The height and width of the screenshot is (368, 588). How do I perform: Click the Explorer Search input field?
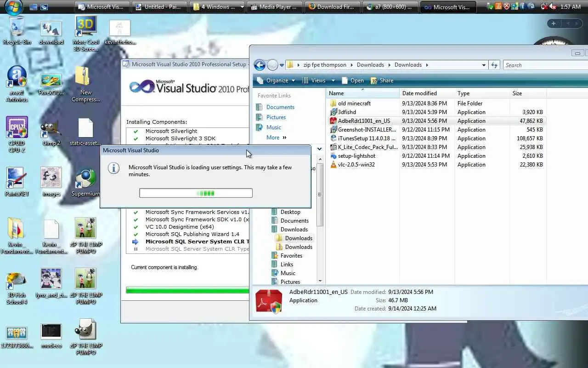point(545,65)
